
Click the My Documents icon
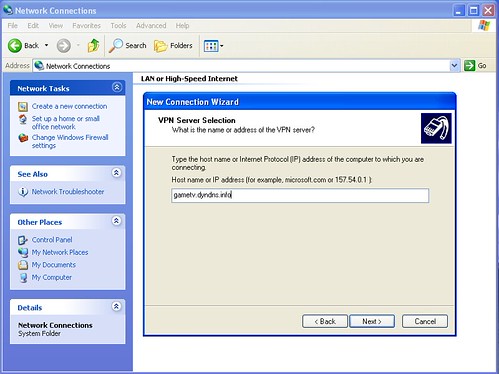[x=23, y=265]
